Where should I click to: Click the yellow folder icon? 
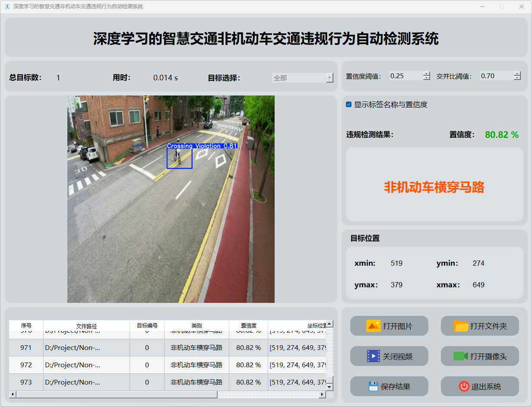coord(461,326)
